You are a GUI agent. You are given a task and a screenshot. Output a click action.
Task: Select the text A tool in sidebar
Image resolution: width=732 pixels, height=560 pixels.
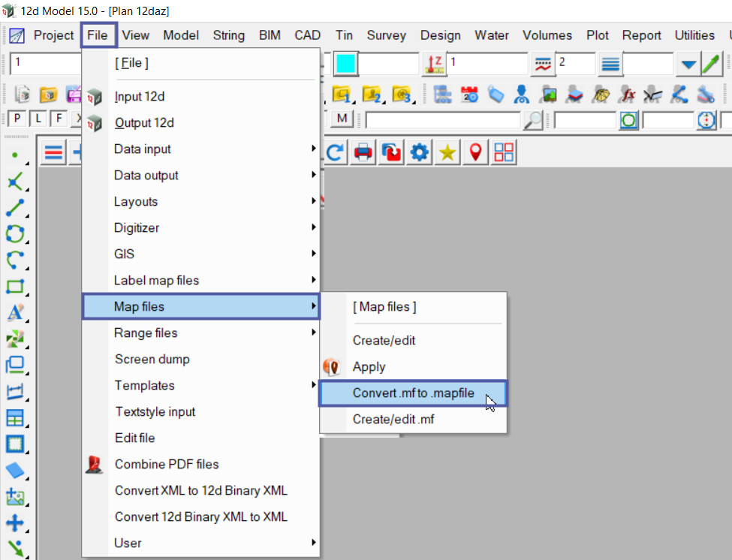click(16, 312)
